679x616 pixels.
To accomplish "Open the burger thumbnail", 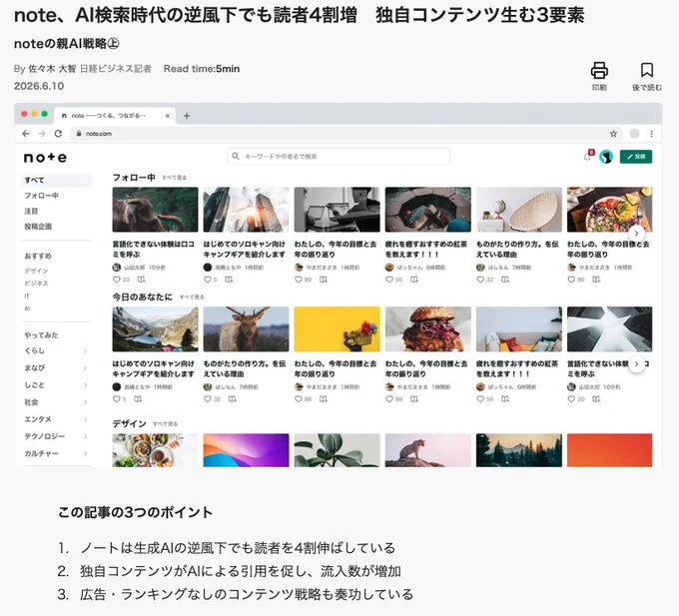I will [x=427, y=329].
